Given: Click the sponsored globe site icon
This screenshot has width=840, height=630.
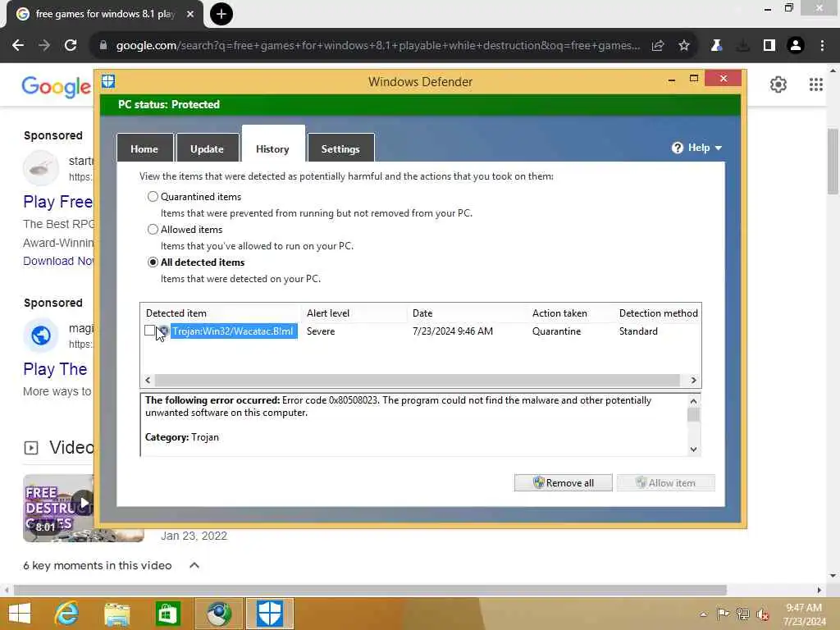Looking at the screenshot, I should pos(41,336).
